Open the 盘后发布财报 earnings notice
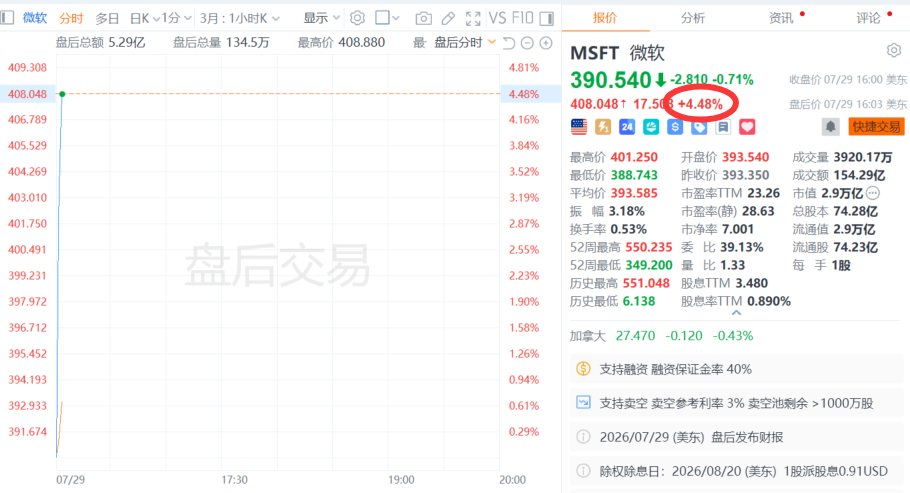Image resolution: width=910 pixels, height=493 pixels. click(x=735, y=437)
